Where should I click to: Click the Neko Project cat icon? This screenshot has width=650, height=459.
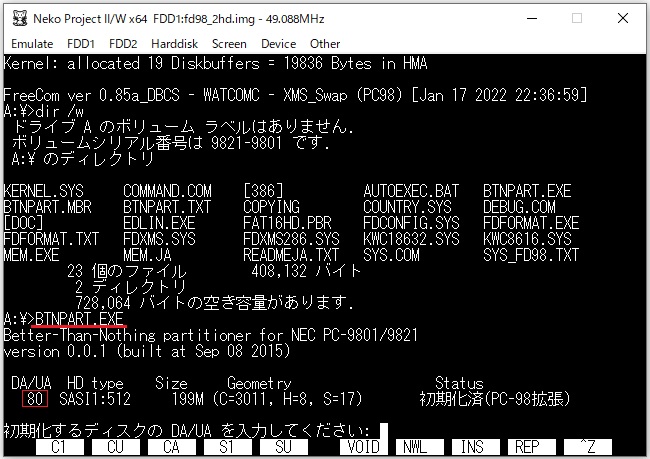click(x=19, y=19)
